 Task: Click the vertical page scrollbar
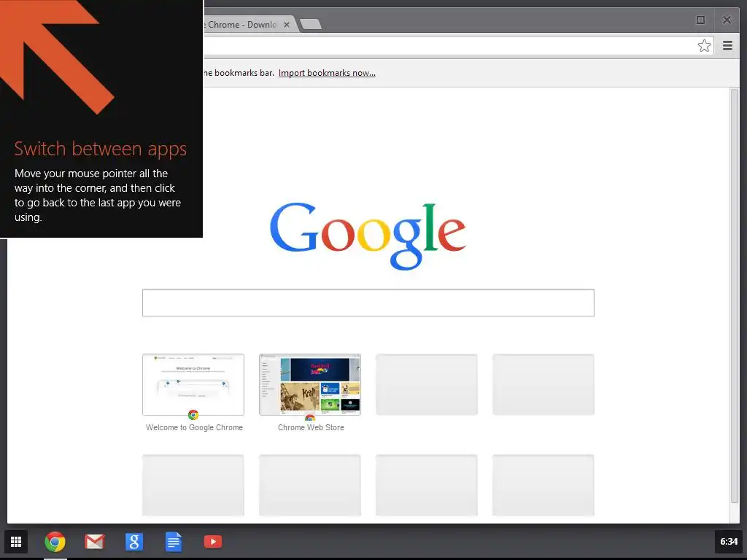point(734,295)
